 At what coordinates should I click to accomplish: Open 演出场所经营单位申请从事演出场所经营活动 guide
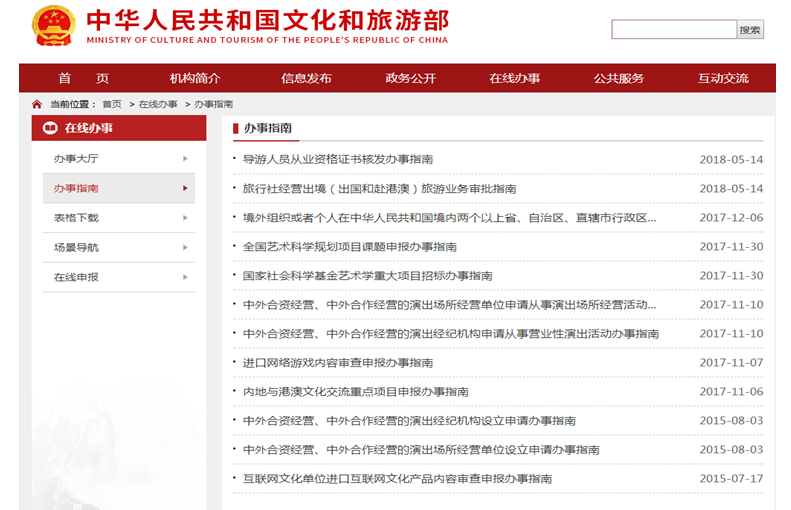tap(449, 305)
